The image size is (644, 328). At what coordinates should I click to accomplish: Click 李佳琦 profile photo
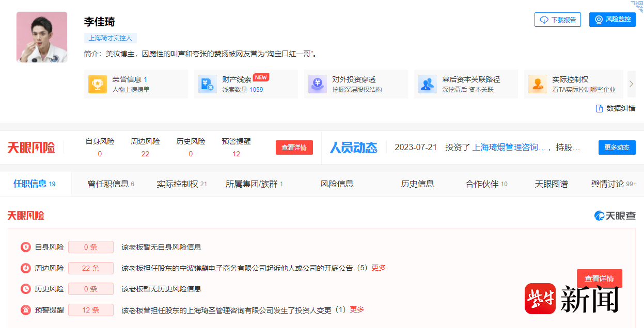pos(42,37)
